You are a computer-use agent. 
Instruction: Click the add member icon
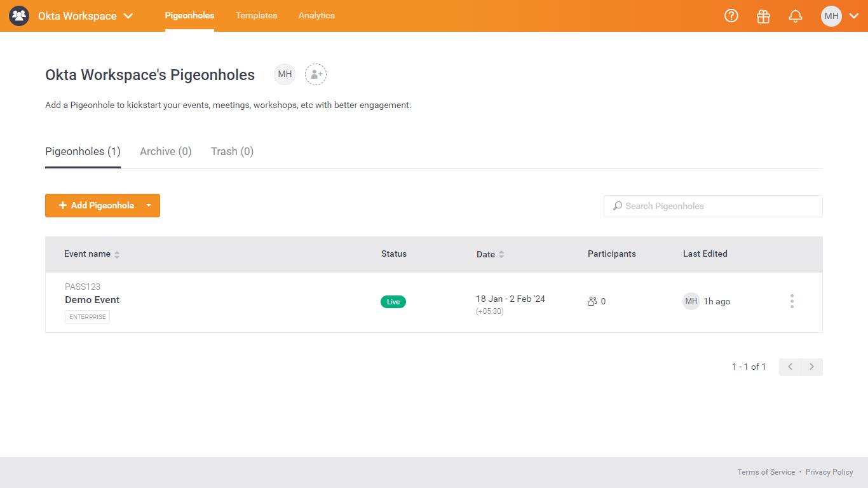(316, 74)
